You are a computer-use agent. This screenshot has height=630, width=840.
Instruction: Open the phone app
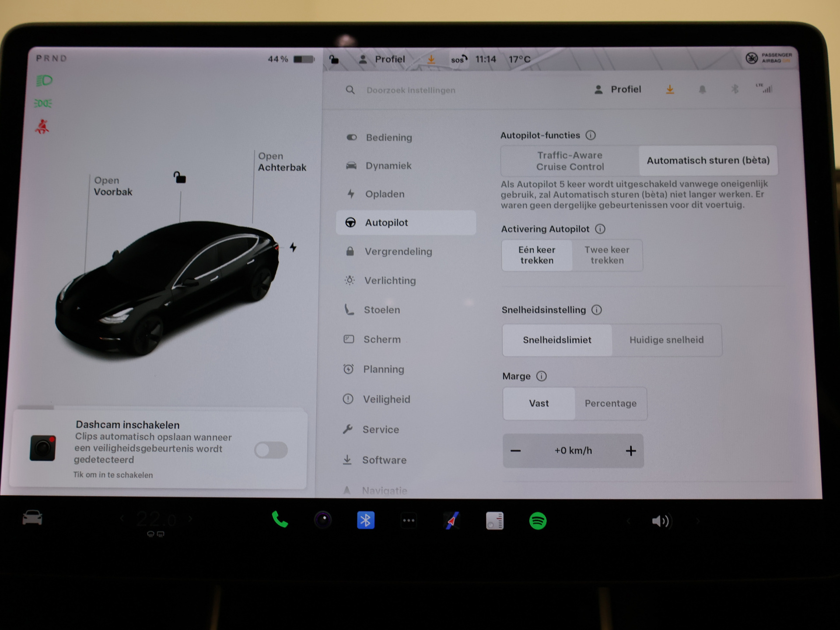(x=280, y=520)
